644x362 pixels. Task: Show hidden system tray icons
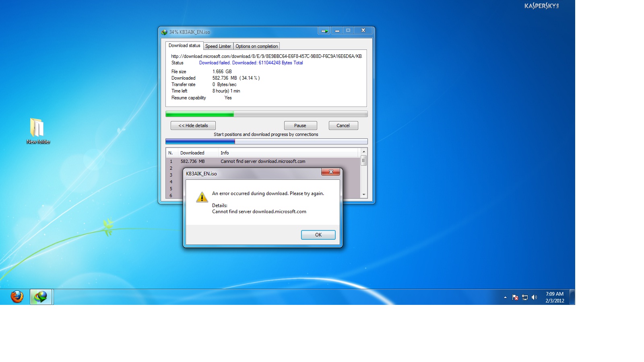pos(505,297)
